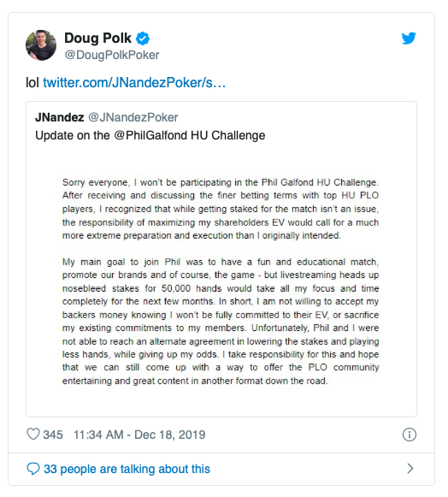Click the 345 likes count
This screenshot has height=497, width=448.
click(x=53, y=435)
